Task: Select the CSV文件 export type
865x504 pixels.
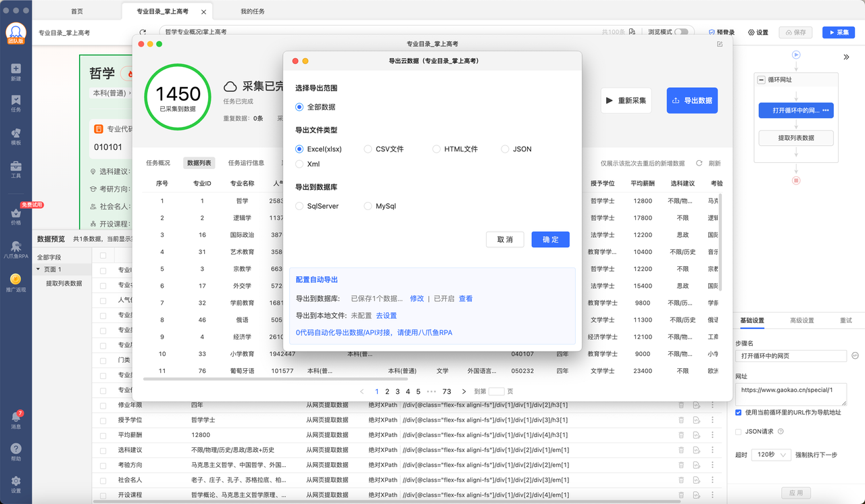Action: point(368,149)
